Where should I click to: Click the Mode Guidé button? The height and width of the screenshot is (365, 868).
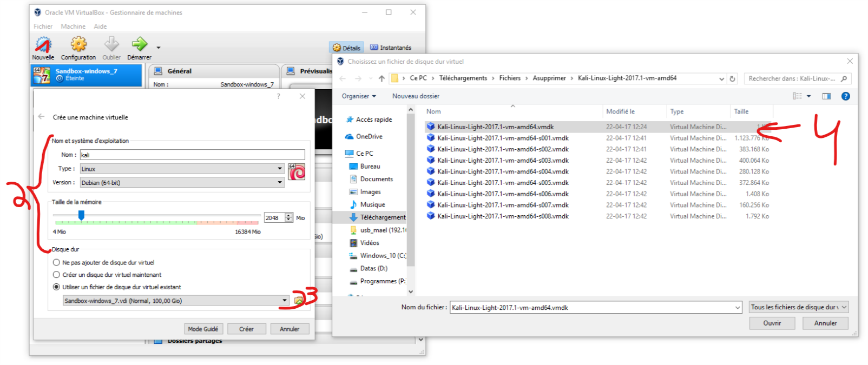[x=203, y=329]
